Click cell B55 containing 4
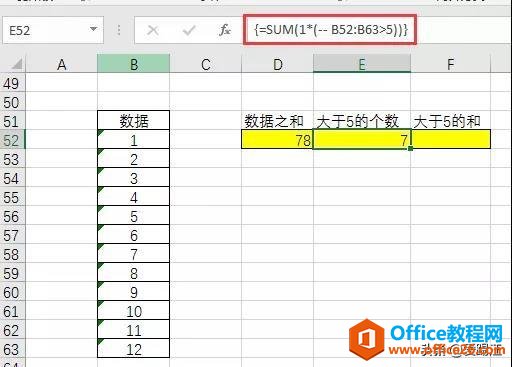This screenshot has height=367, width=512. click(x=134, y=197)
